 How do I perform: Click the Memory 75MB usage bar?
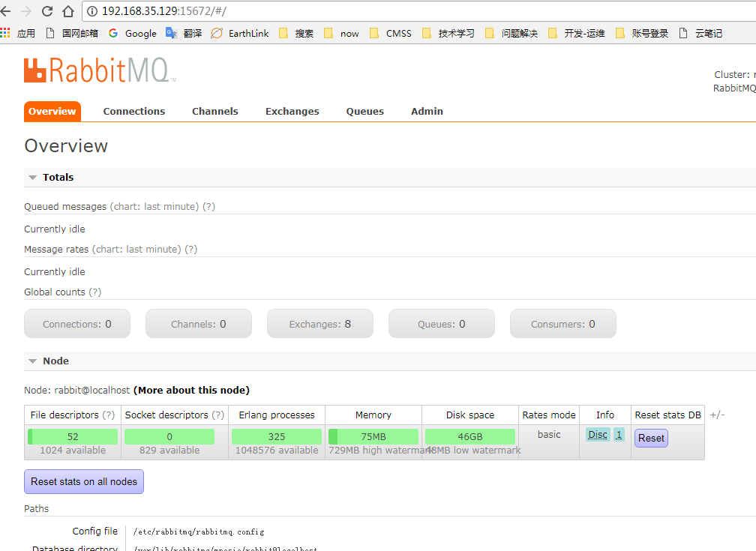coord(373,437)
